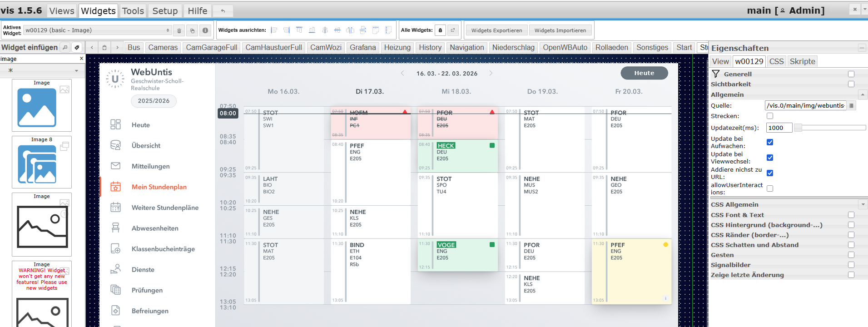
Task: Toggle the Generell checkbox
Action: [851, 74]
